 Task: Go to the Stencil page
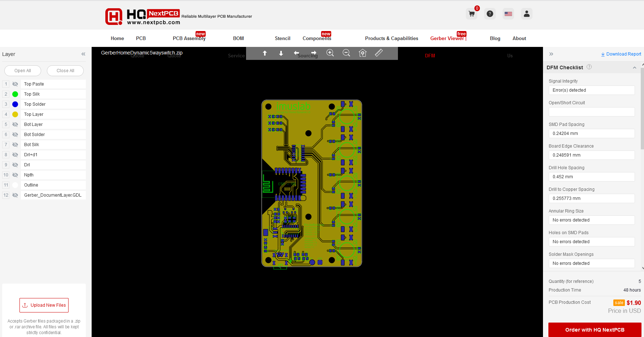tap(282, 38)
